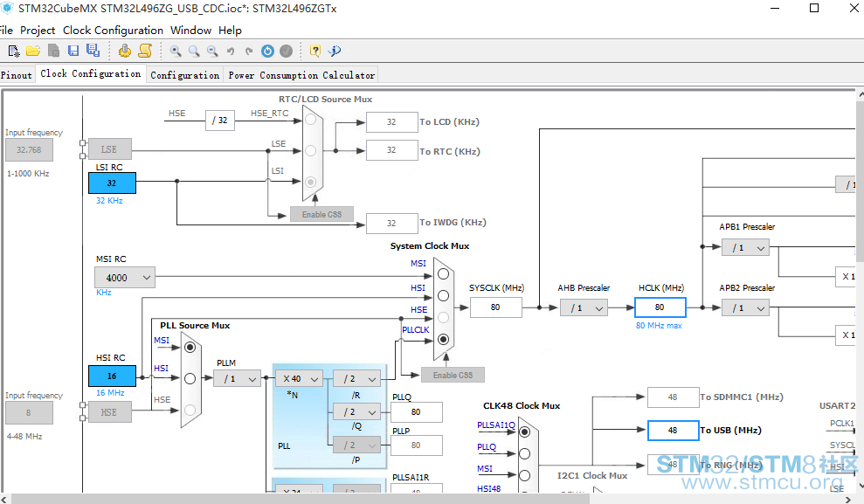Switch to the Configuration tab

click(185, 75)
